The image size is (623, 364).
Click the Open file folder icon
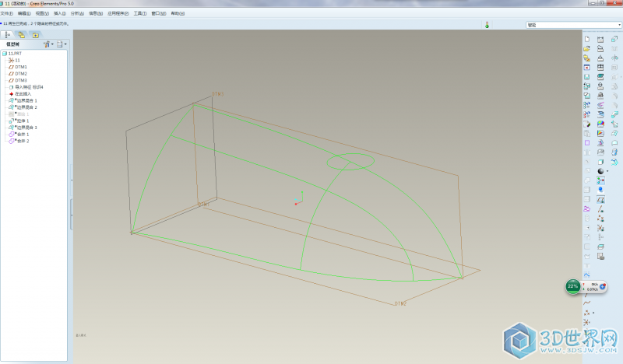587,48
